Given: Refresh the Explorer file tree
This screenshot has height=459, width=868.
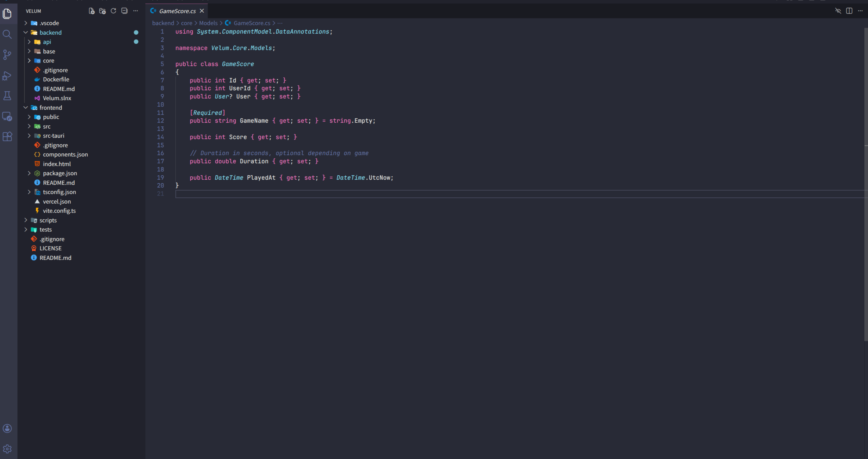Looking at the screenshot, I should point(113,11).
